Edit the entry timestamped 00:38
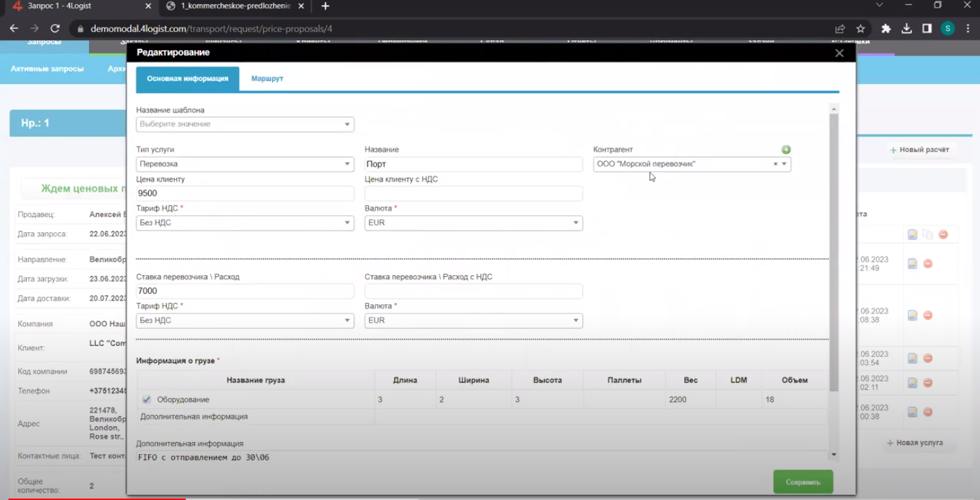This screenshot has width=980, height=500. (912, 412)
